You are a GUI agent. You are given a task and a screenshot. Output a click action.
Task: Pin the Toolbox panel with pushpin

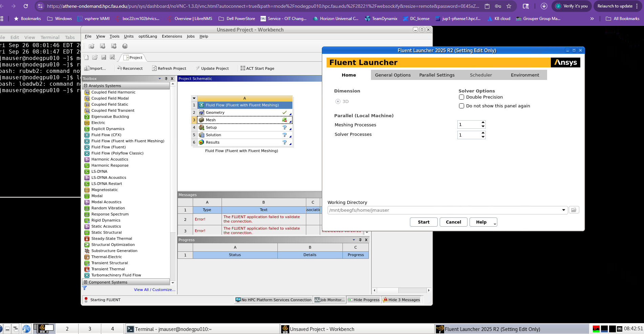pyautogui.click(x=166, y=79)
